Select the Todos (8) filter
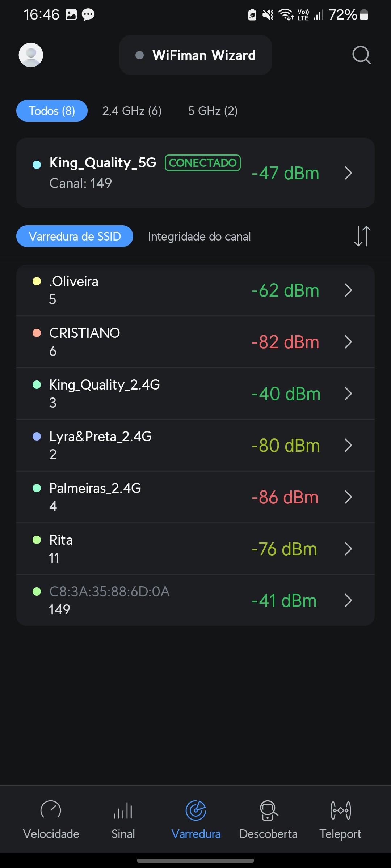 52,111
